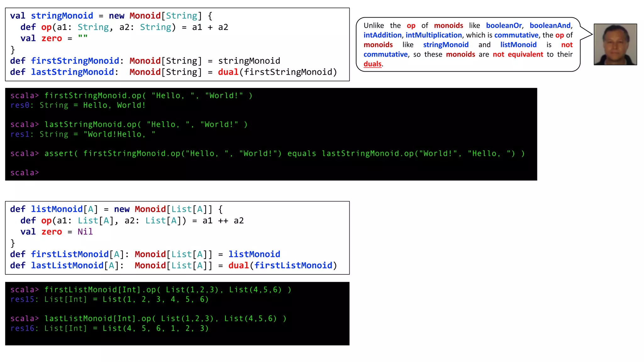Click 'listMonoid' in the speech bubble
The height and width of the screenshot is (362, 644).
pyautogui.click(x=519, y=45)
